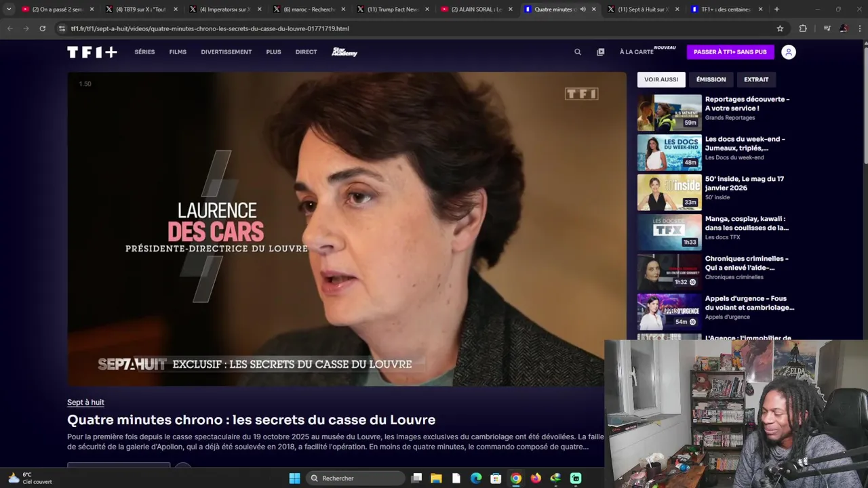Screen dimensions: 868x488
Task: Open the Star Academy logo link
Action: click(344, 52)
